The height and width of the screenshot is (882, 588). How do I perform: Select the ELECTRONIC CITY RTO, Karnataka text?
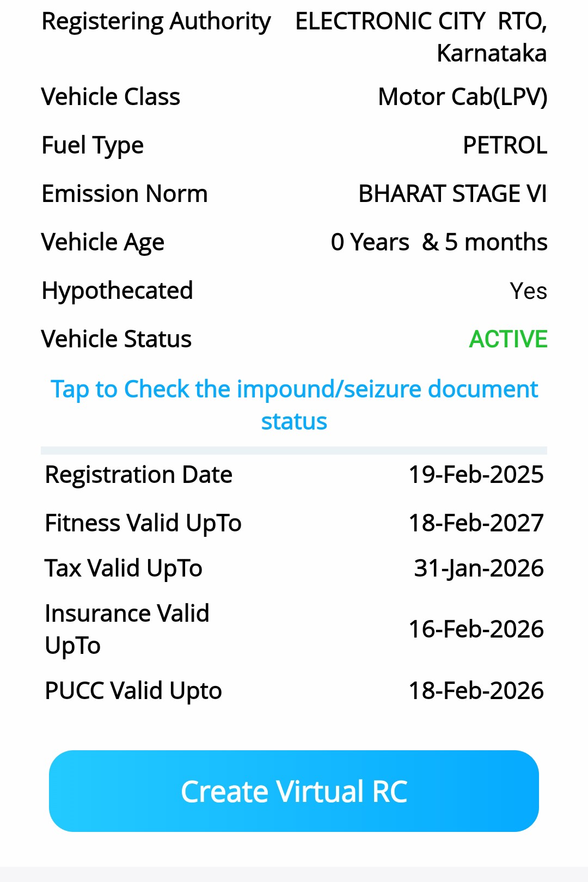tap(421, 37)
